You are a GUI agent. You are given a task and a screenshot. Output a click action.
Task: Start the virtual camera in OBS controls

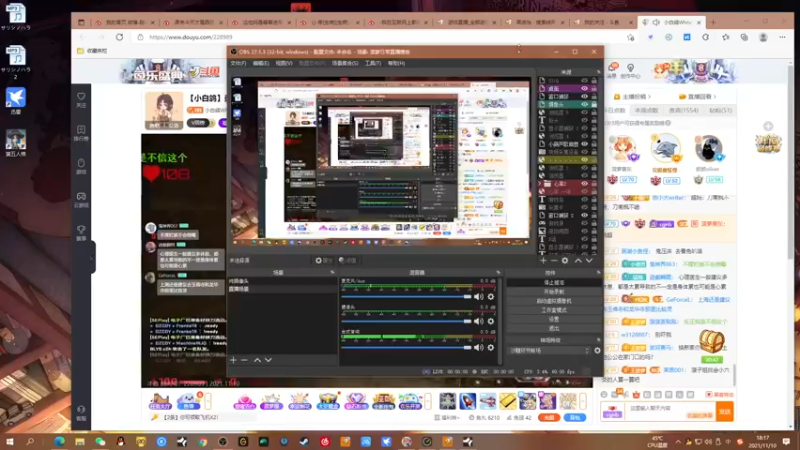coord(554,301)
